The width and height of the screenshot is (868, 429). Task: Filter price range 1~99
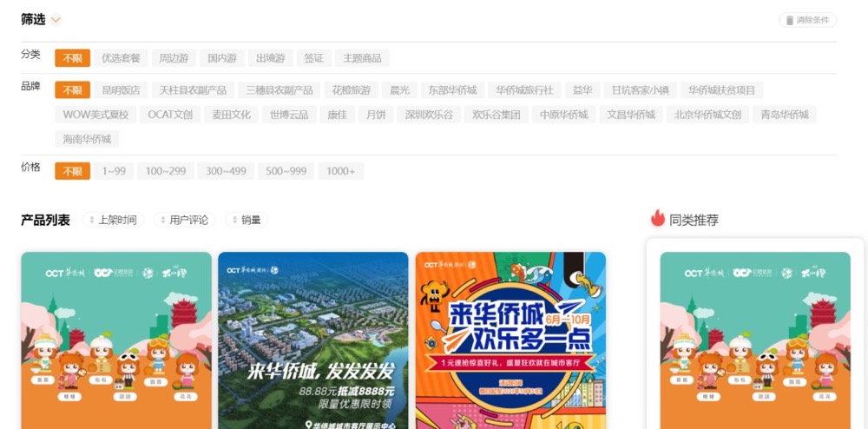click(114, 171)
